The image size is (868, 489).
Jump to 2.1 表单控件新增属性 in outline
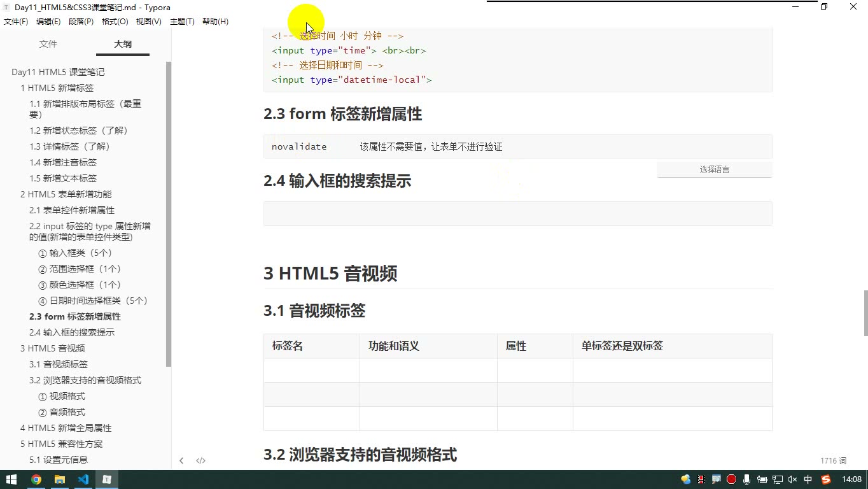[x=72, y=210]
